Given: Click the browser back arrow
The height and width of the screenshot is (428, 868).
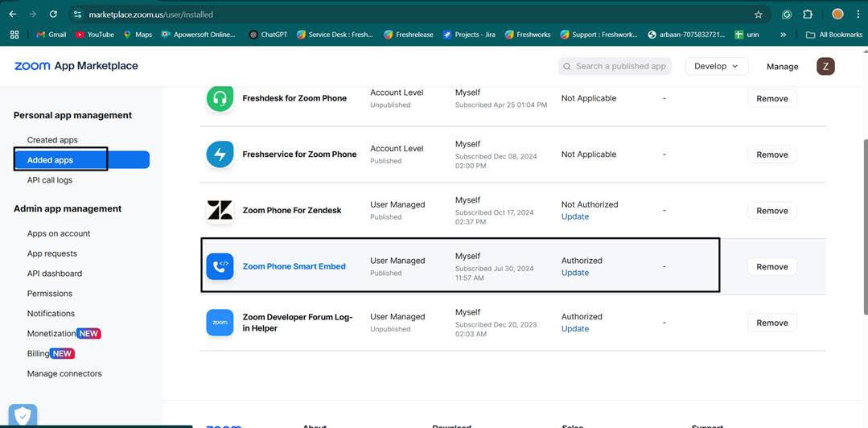Looking at the screenshot, I should coord(12,14).
